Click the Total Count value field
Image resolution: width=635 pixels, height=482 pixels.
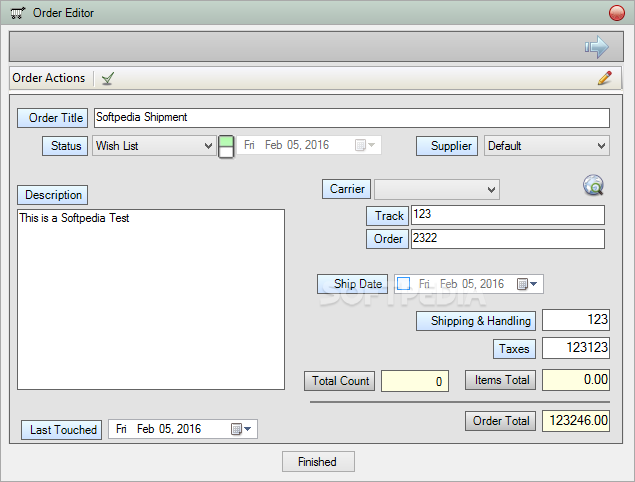tap(415, 381)
